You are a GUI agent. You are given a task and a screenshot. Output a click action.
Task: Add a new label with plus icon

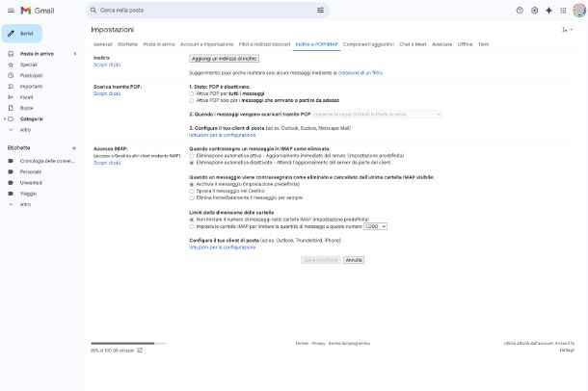click(74, 148)
